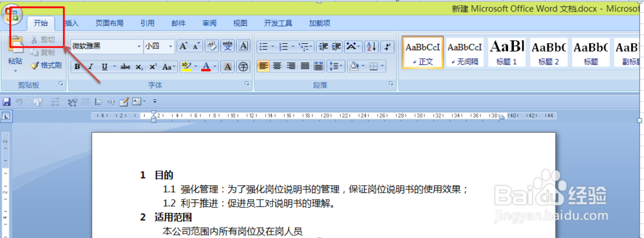The width and height of the screenshot is (644, 238).
Task: Center the paragraph text
Action: click(277, 66)
